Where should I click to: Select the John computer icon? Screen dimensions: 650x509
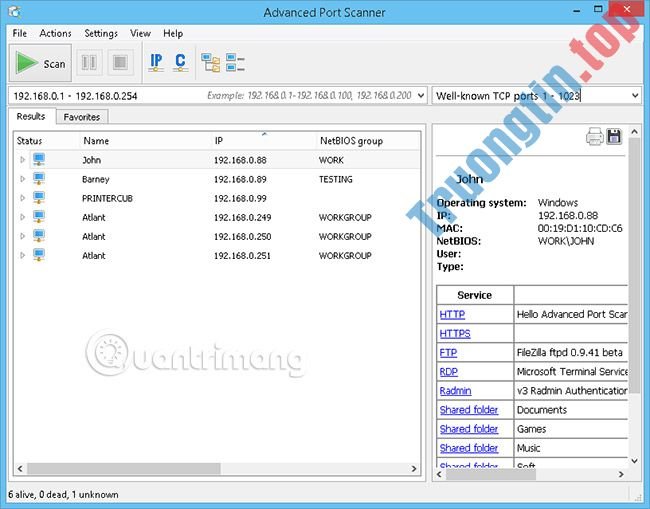(39, 160)
